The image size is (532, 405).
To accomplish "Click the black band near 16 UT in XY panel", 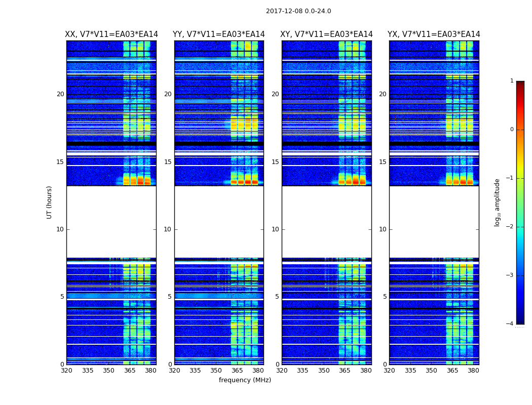I will pyautogui.click(x=326, y=144).
